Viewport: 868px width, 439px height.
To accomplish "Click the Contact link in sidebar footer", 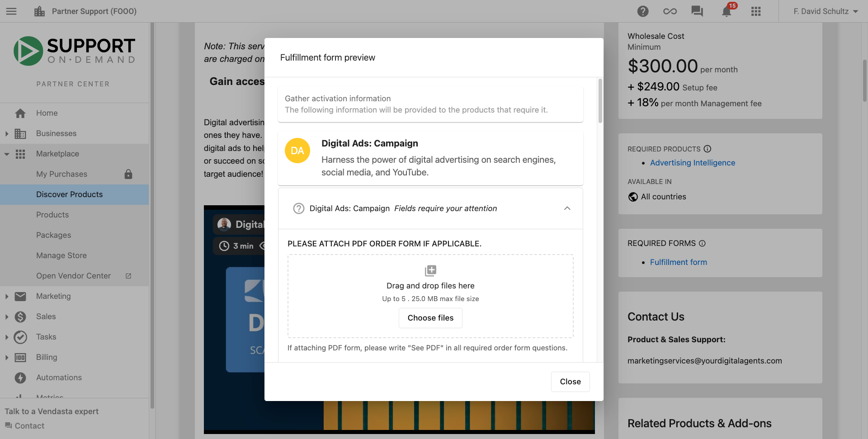I will [29, 426].
